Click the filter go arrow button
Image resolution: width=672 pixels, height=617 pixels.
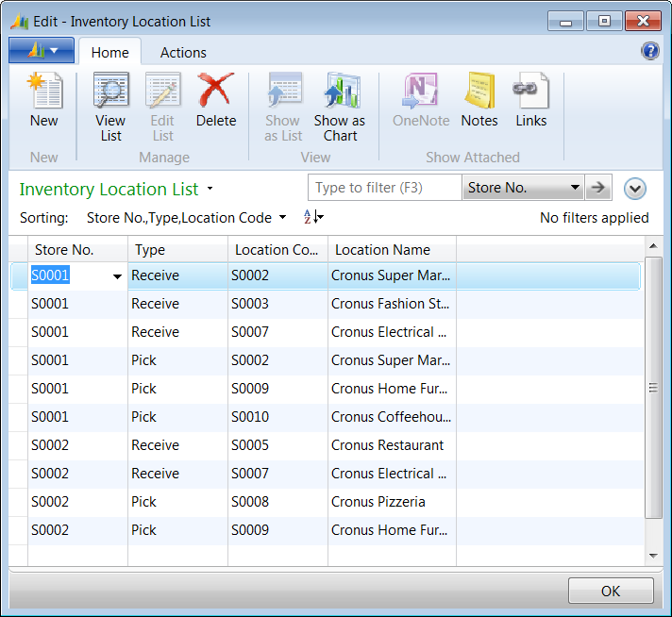[598, 188]
